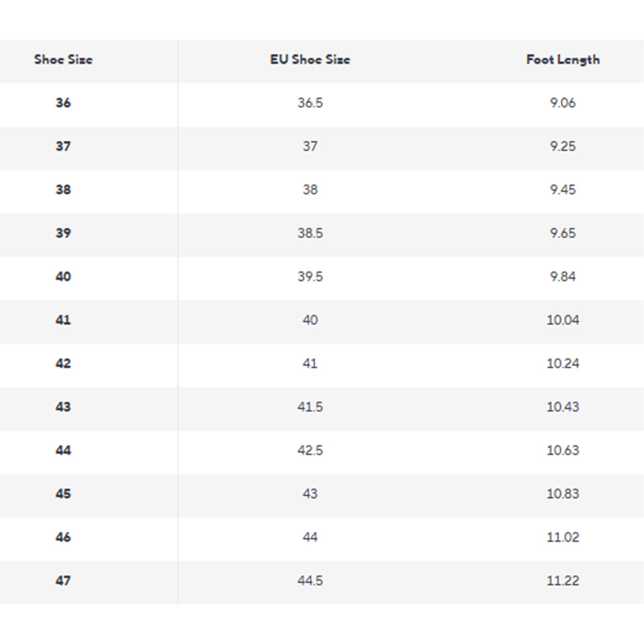Click foot length value 11.02
Viewport: 644px width, 644px height.
[x=563, y=537]
